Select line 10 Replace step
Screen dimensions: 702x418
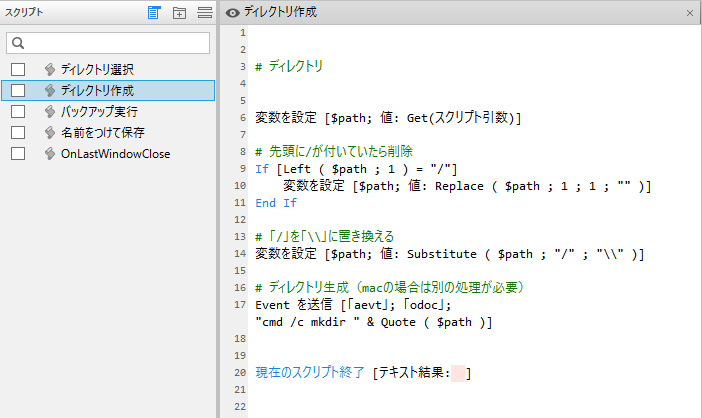(x=467, y=186)
